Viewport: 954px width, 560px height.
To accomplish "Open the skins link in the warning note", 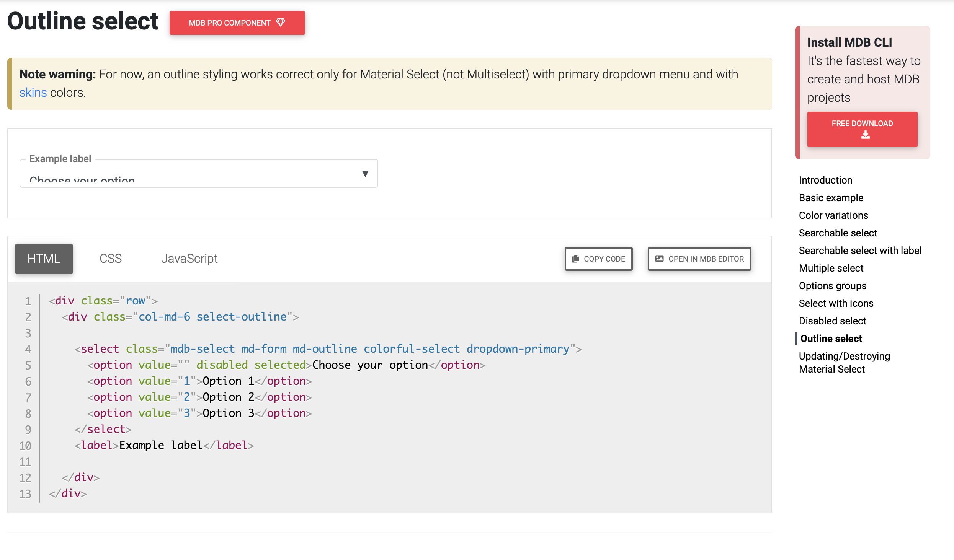I will (33, 93).
